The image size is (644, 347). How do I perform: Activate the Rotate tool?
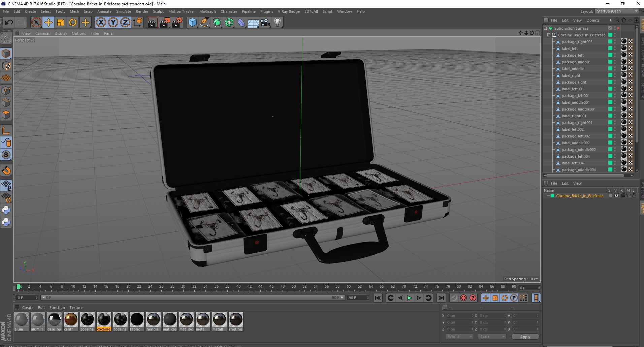(x=73, y=23)
